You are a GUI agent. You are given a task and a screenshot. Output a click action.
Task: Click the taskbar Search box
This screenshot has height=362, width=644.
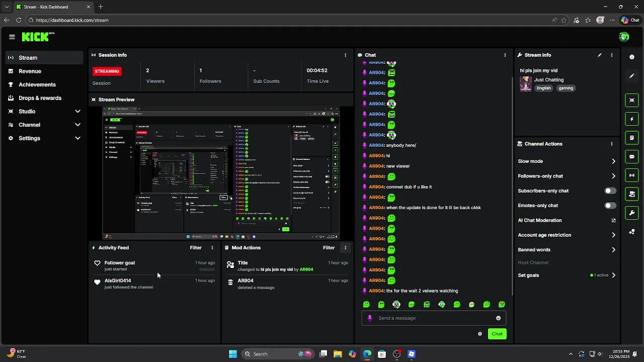click(277, 354)
